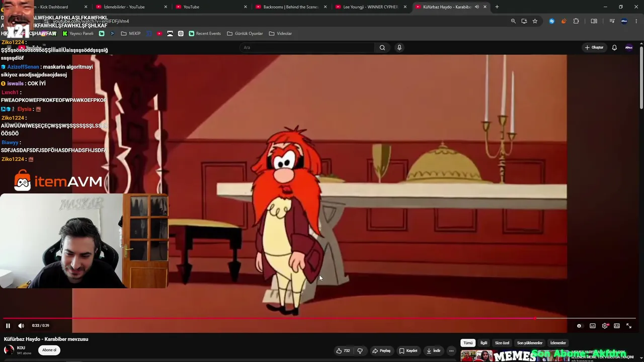Image resolution: width=644 pixels, height=362 pixels.
Task: Bookmark this page with the star
Action: 535,21
